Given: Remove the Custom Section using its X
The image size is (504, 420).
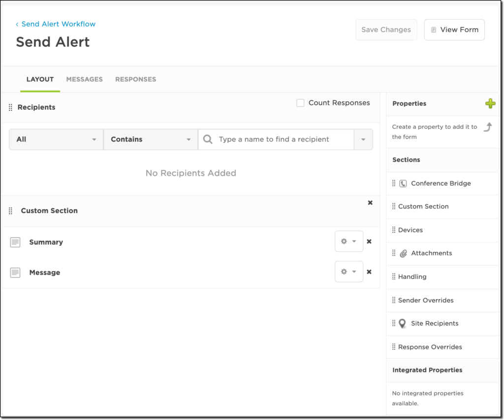Looking at the screenshot, I should [x=370, y=202].
